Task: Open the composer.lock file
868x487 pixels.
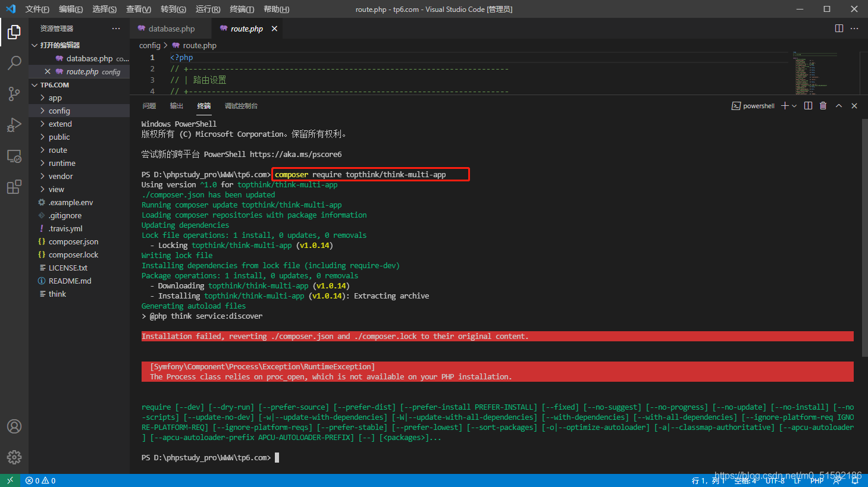Action: click(79, 255)
